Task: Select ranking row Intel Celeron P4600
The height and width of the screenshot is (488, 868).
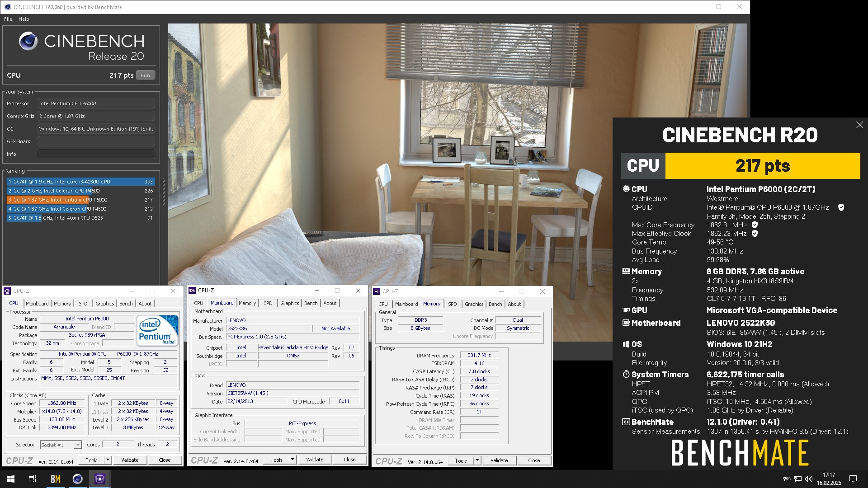Action: pos(81,191)
